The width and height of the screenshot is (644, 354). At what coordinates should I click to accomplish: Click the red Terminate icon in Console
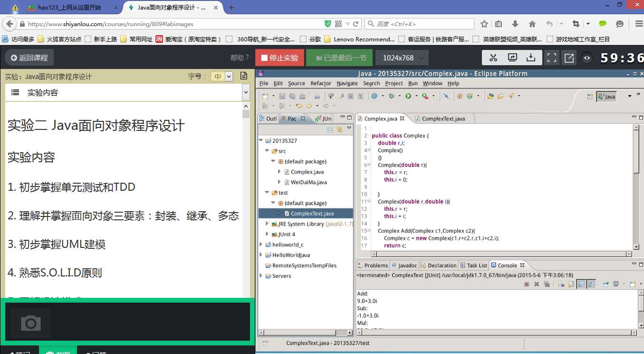coord(527,284)
